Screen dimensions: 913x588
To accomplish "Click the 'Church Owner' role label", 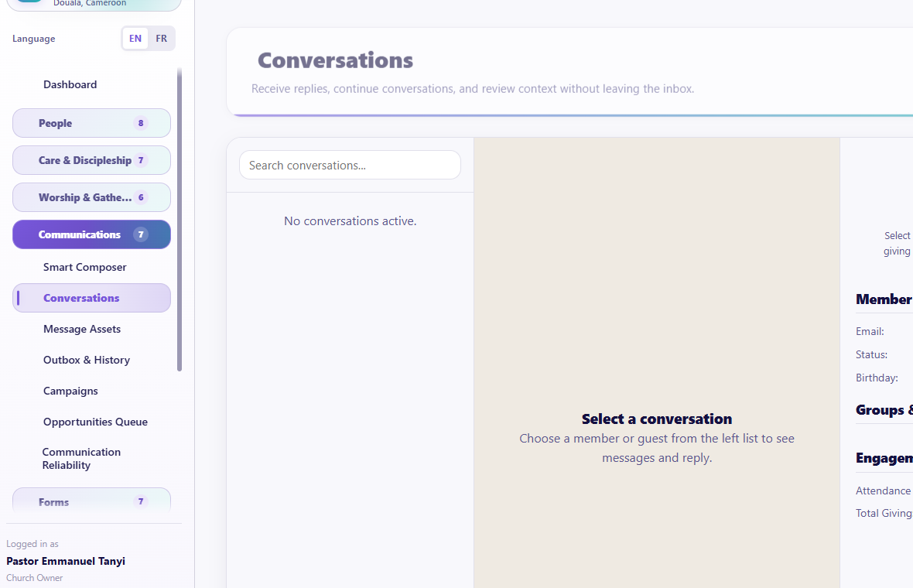I will [34, 578].
